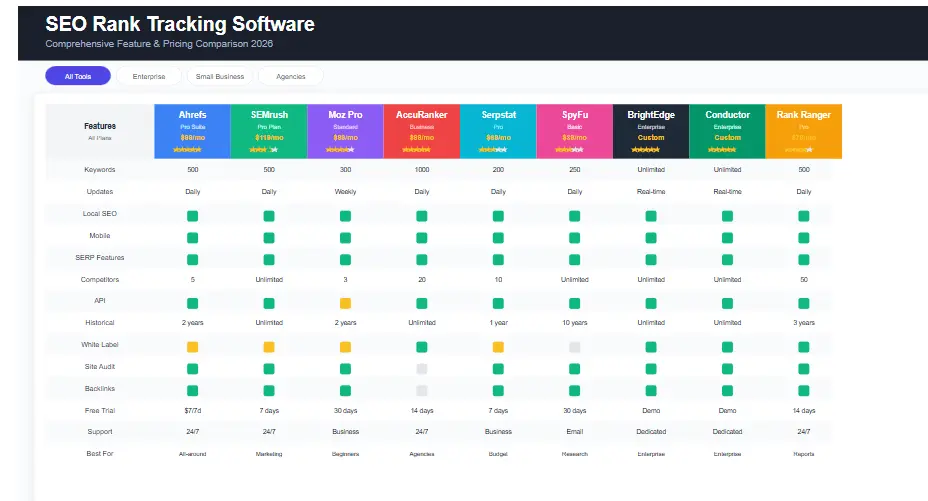Click Serpstat's Budget best-for value

[x=498, y=454]
